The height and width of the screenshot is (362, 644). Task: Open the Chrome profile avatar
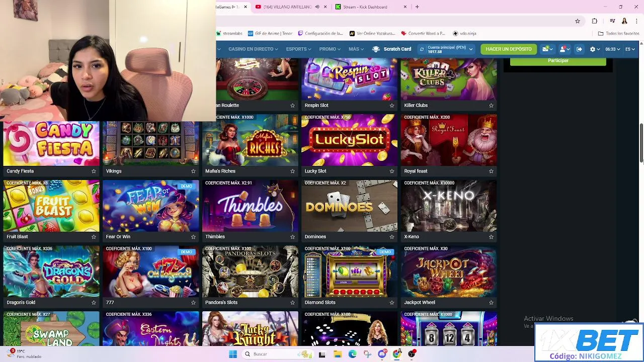point(624,21)
